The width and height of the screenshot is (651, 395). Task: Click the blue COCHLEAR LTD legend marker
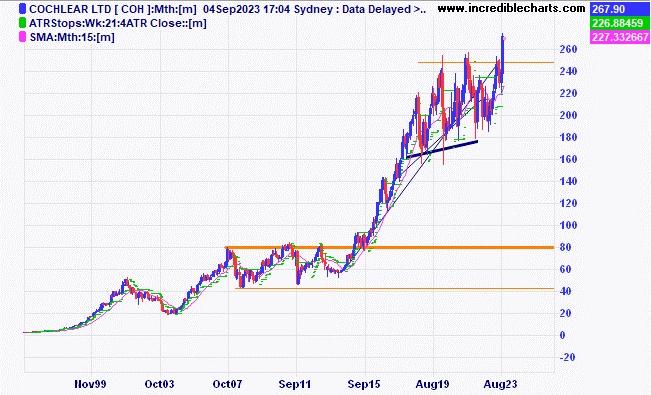(22, 9)
